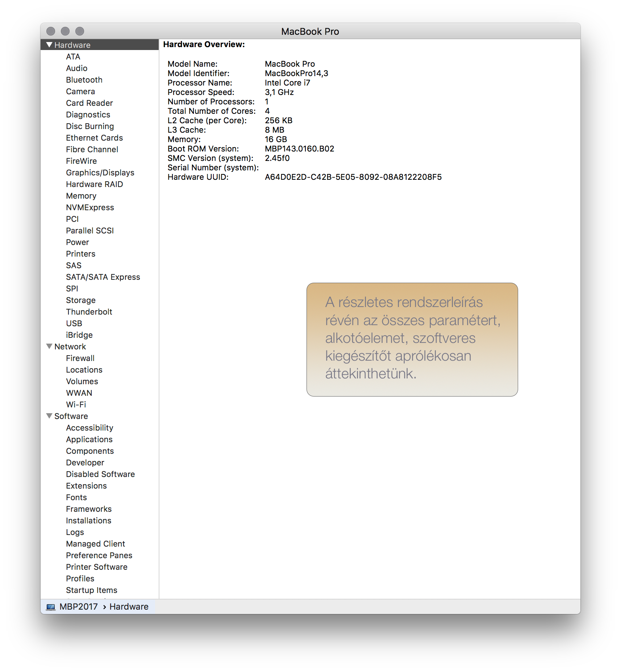Open Preference Panes in the sidebar

point(99,555)
